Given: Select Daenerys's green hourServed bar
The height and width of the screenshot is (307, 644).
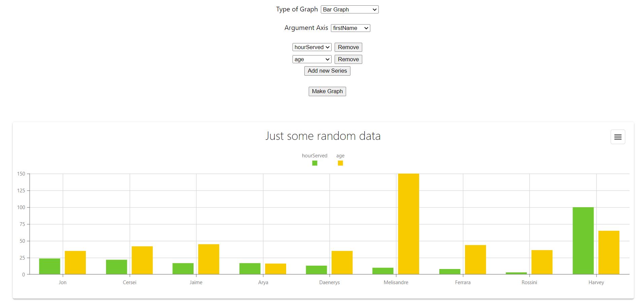Looking at the screenshot, I should click(316, 270).
